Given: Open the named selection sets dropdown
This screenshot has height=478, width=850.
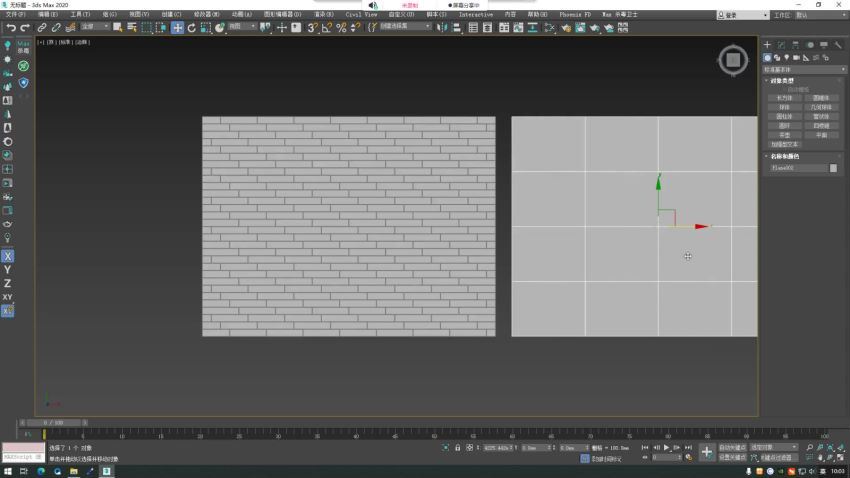Looking at the screenshot, I should pyautogui.click(x=405, y=26).
